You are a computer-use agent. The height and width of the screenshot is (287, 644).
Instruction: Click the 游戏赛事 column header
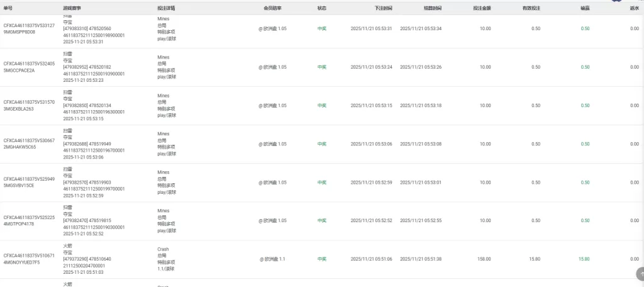point(72,8)
